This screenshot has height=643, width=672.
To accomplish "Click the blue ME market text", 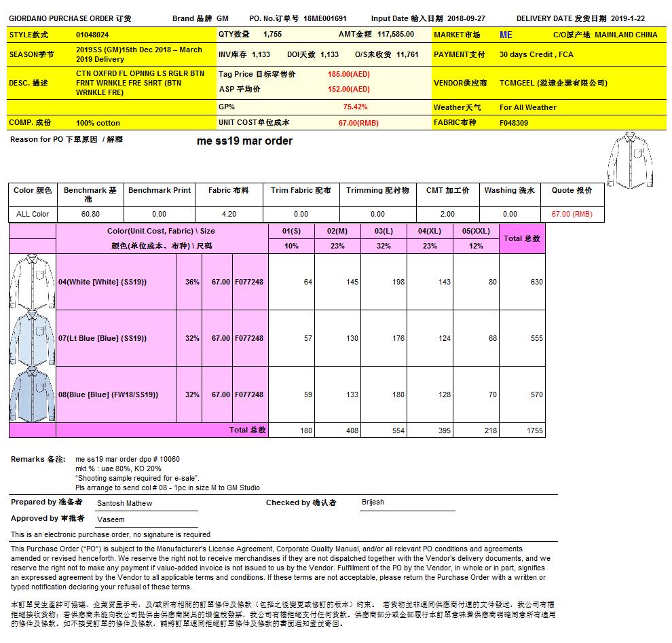I will point(506,35).
